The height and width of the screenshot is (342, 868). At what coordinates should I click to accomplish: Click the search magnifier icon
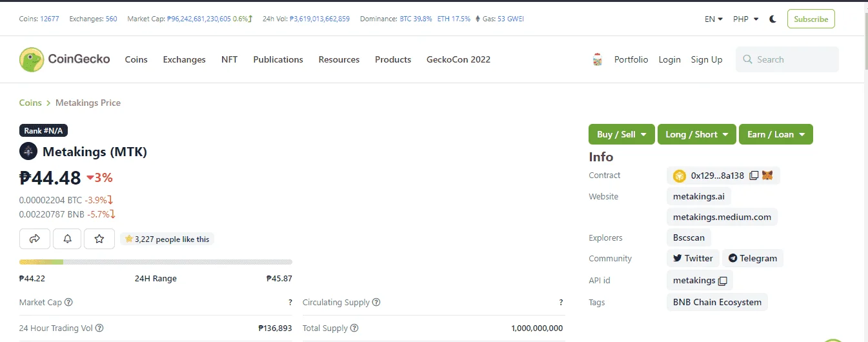(x=748, y=59)
